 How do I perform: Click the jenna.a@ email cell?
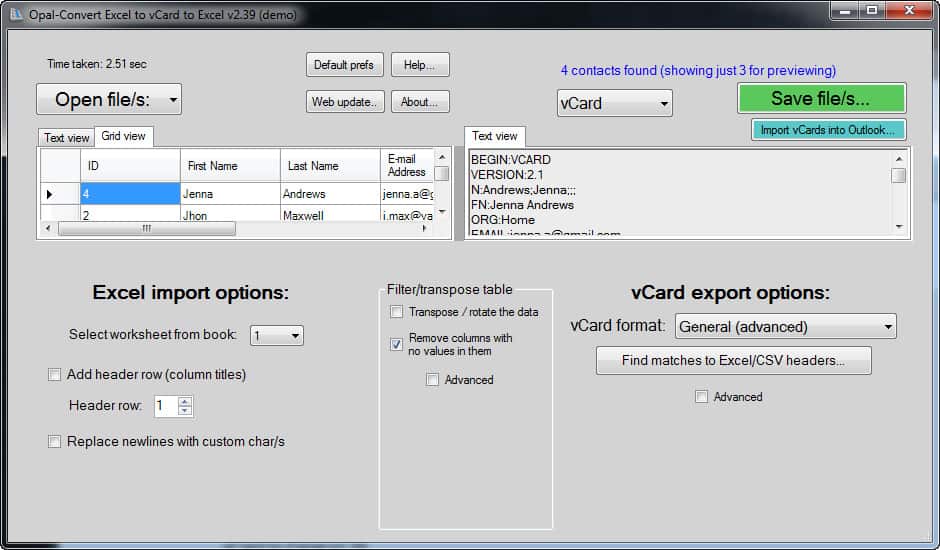click(x=407, y=194)
